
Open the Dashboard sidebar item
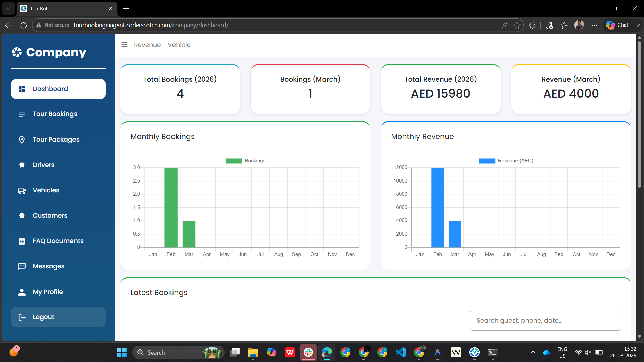[58, 89]
